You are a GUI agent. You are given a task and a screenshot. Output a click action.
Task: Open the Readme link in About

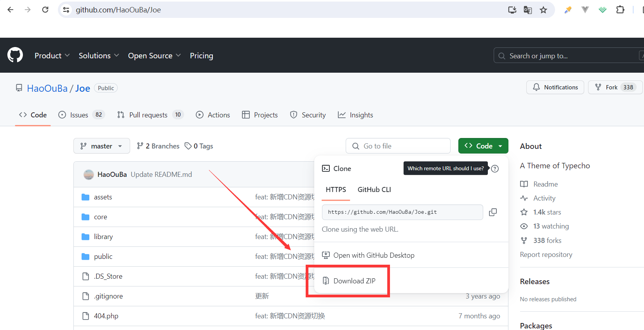point(539,184)
